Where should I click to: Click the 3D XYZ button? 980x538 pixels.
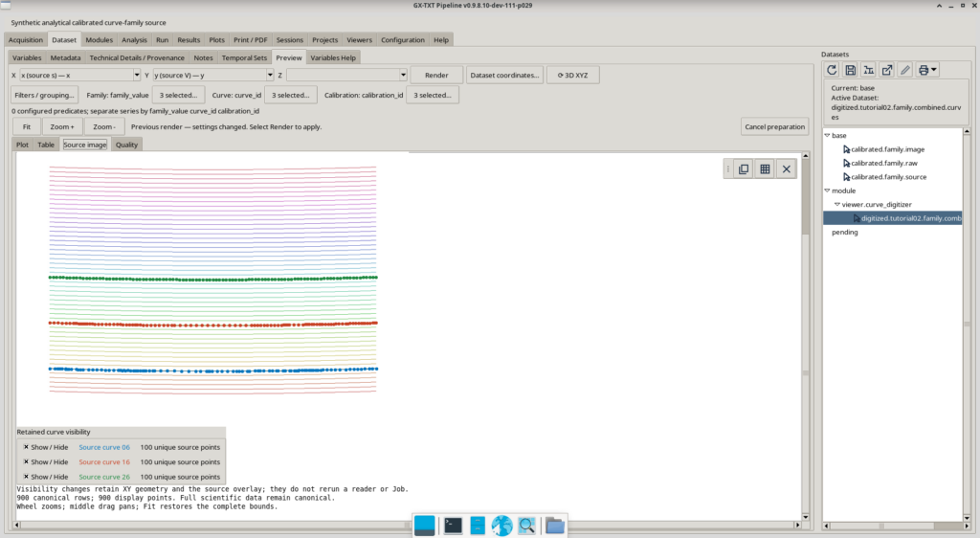coord(572,75)
